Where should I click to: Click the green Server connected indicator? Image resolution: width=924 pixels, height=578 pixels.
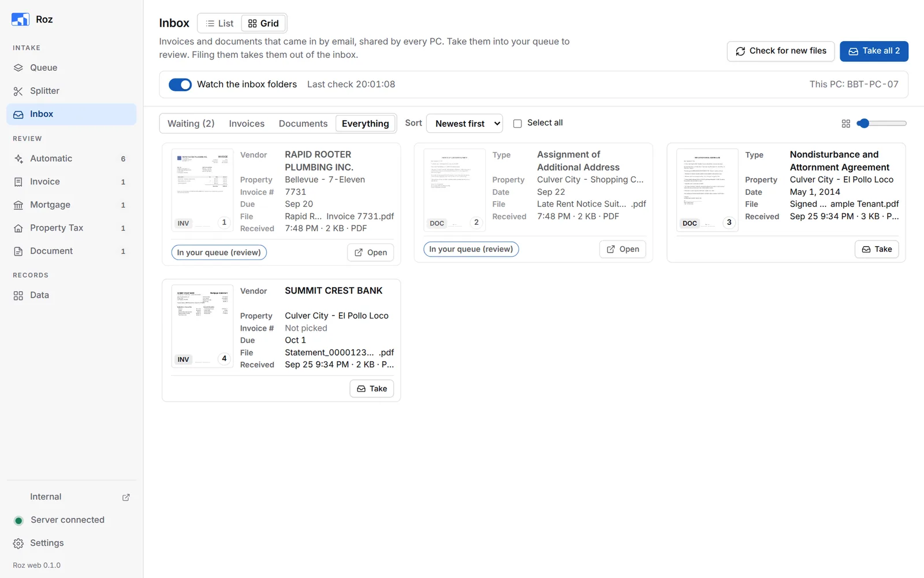[x=18, y=520]
